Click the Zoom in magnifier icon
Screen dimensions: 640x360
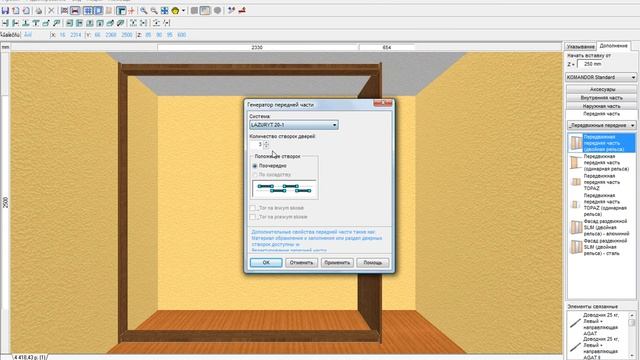144,11
